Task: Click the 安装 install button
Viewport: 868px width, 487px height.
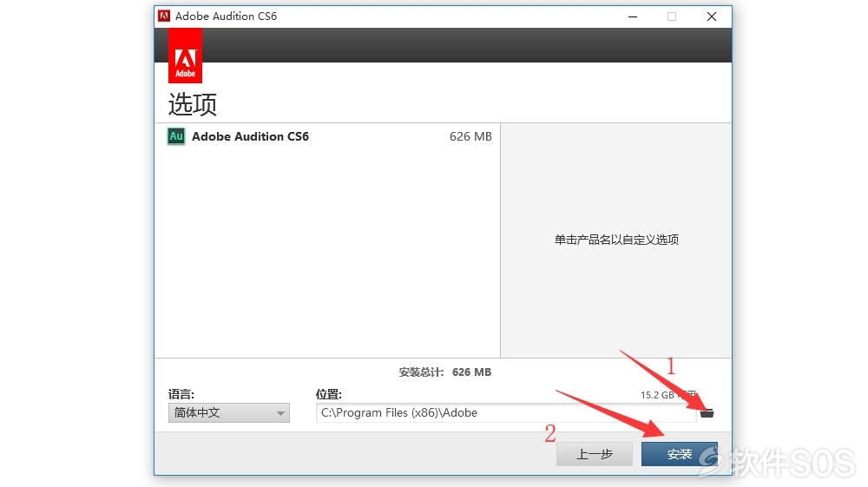Action: (x=680, y=454)
